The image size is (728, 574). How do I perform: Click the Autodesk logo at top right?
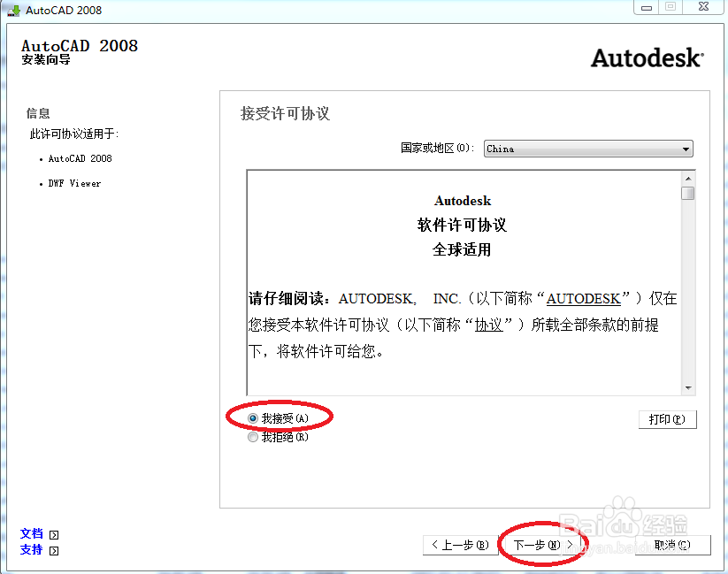pyautogui.click(x=648, y=58)
